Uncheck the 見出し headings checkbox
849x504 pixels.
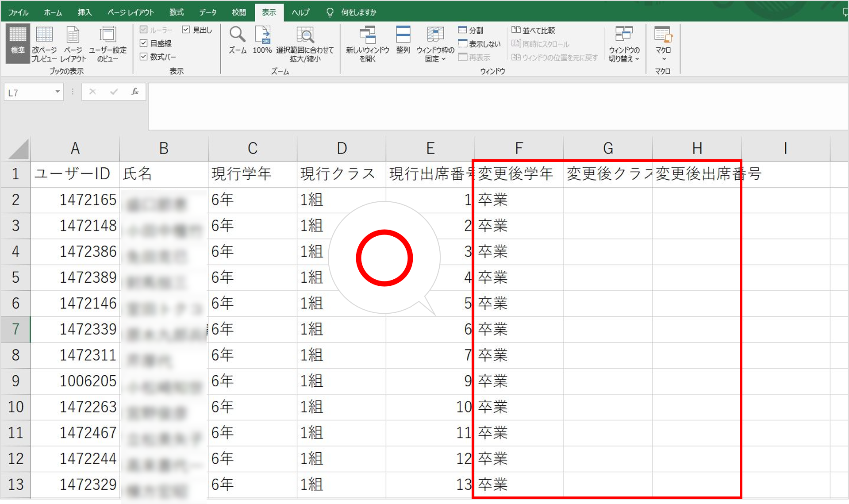click(x=186, y=30)
